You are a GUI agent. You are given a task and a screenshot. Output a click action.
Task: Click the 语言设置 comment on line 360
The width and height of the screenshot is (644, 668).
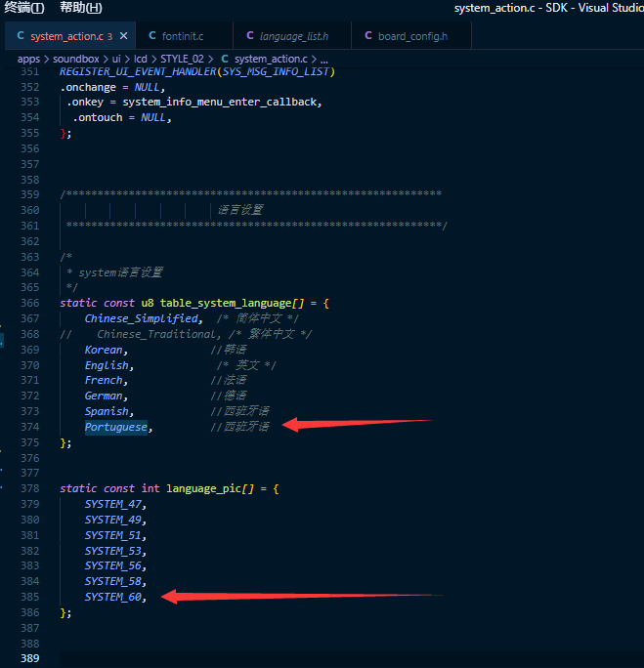pyautogui.click(x=240, y=210)
